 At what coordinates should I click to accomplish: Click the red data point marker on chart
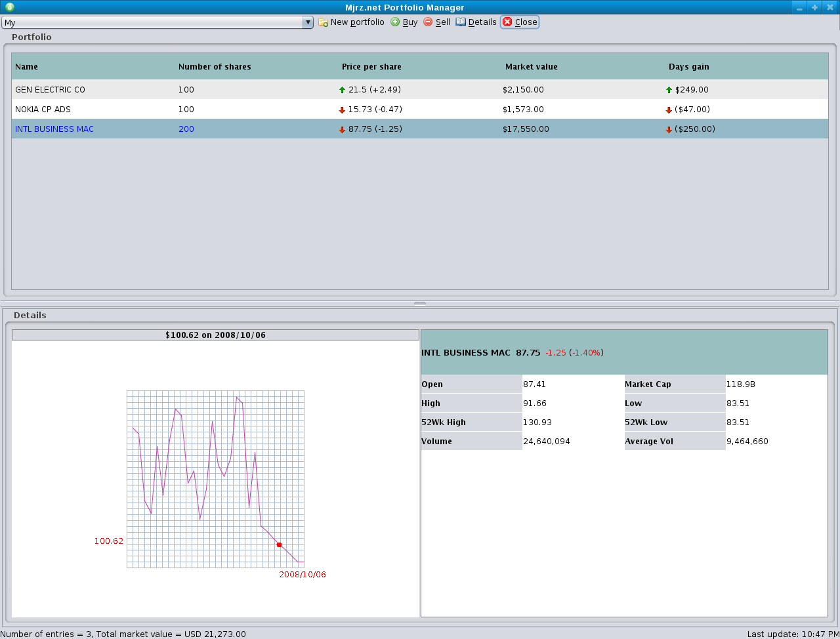(x=279, y=545)
